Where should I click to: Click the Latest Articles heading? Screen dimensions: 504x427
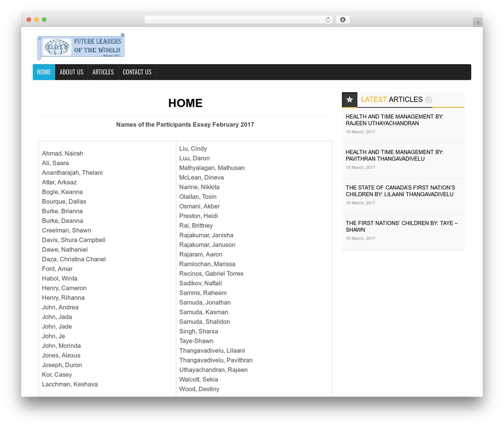(x=391, y=99)
